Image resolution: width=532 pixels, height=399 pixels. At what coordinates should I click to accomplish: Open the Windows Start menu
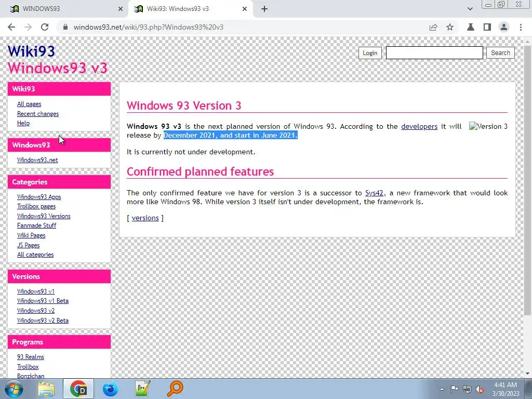coord(14,389)
